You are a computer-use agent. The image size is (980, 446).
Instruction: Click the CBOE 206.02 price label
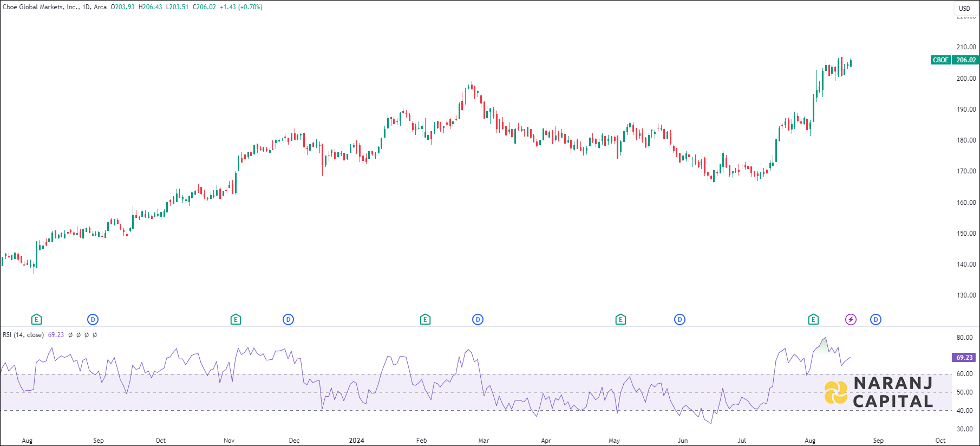click(955, 60)
